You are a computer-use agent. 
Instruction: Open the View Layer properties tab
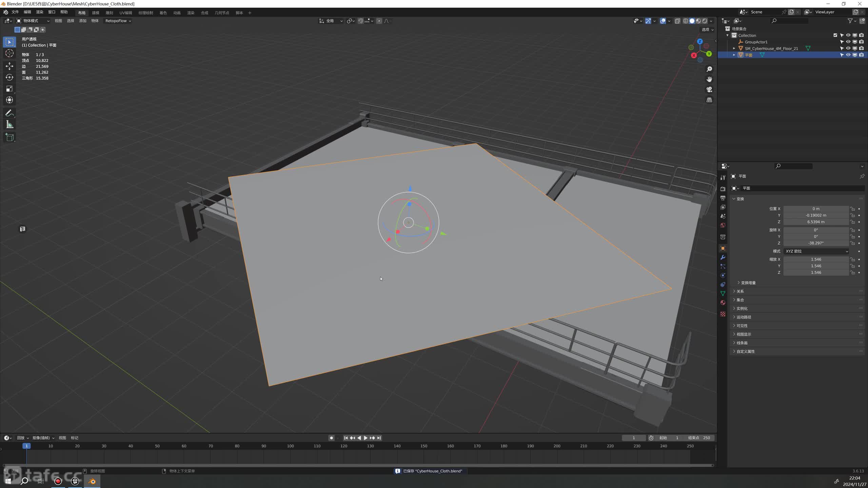pos(723,207)
